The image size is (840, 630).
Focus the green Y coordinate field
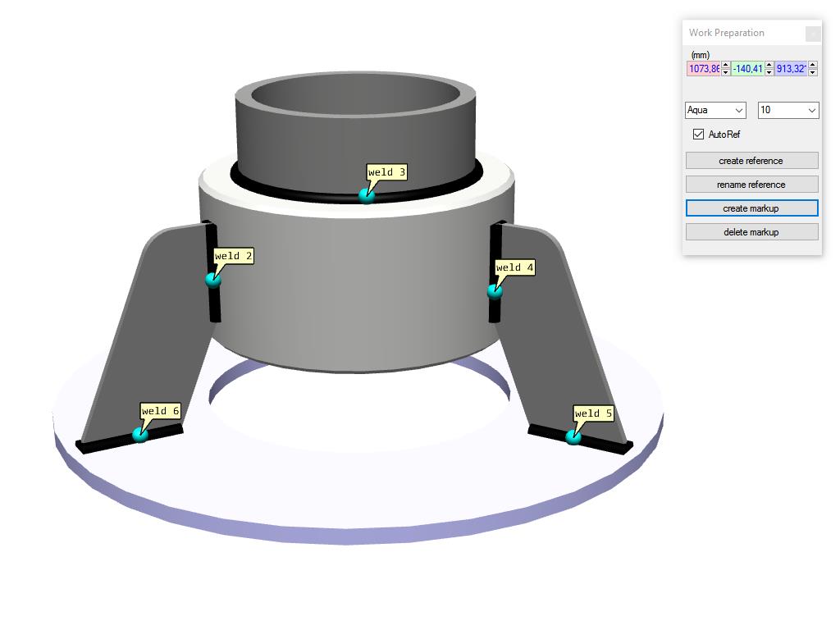[747, 69]
